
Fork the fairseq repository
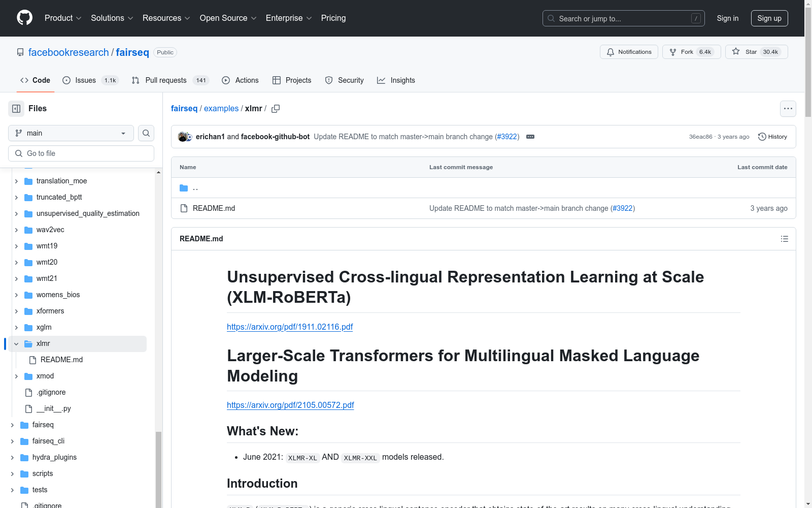[691, 52]
